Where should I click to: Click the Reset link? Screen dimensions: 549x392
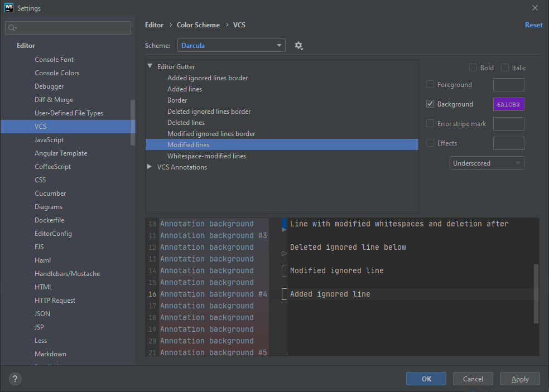(533, 25)
